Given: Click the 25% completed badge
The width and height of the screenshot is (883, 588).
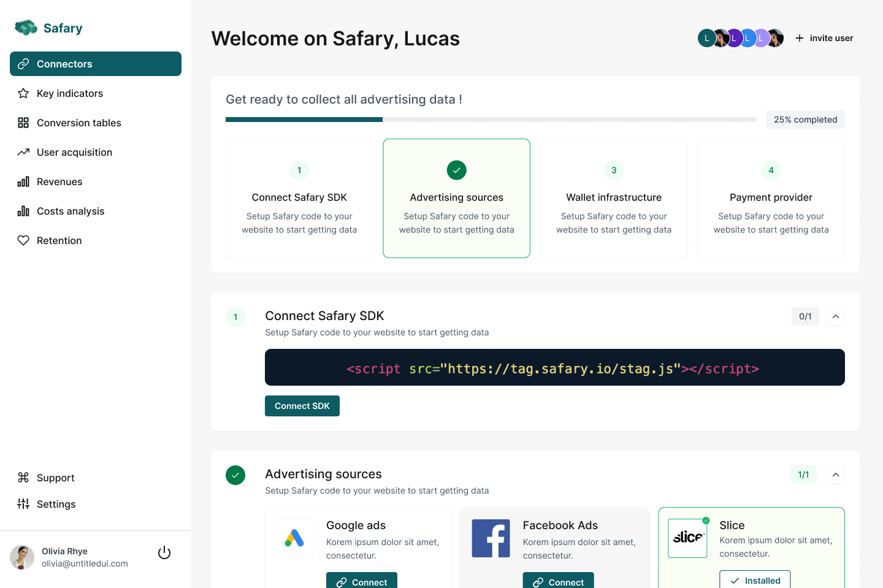Looking at the screenshot, I should [x=806, y=120].
